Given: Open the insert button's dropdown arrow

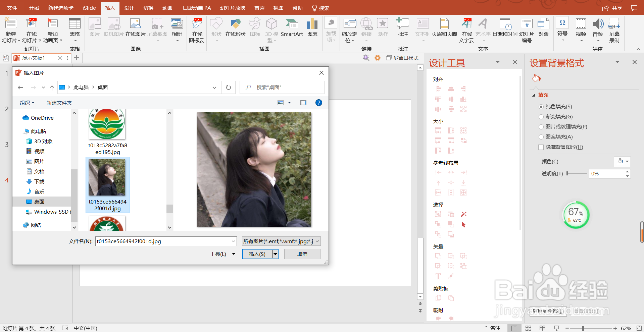Looking at the screenshot, I should point(275,254).
